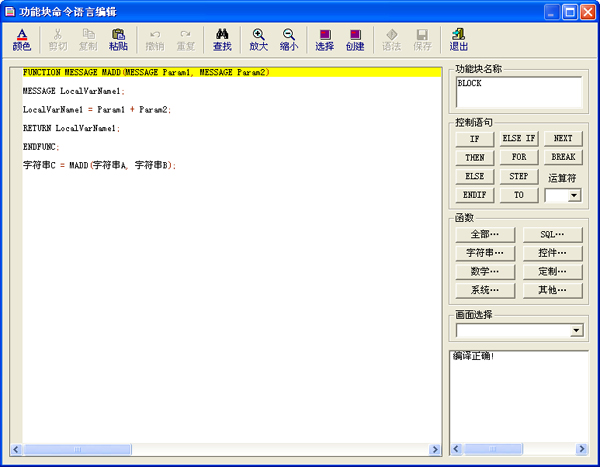Insert the BREAK keyword
The width and height of the screenshot is (600, 467).
[x=563, y=157]
